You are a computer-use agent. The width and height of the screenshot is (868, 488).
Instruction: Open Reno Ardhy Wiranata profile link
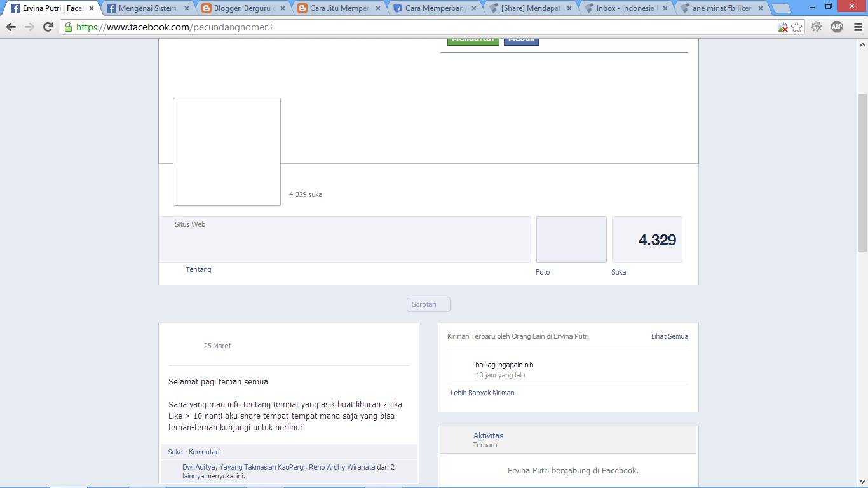(342, 467)
